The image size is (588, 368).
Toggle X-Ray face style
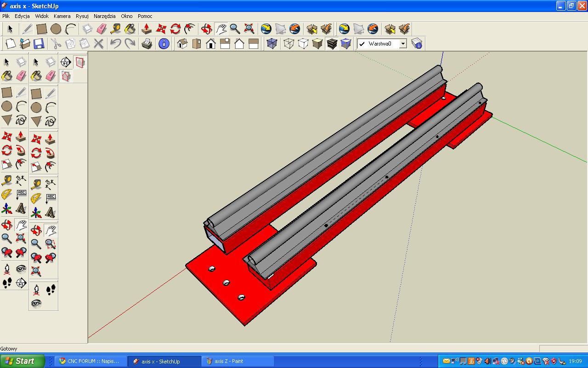coord(272,44)
